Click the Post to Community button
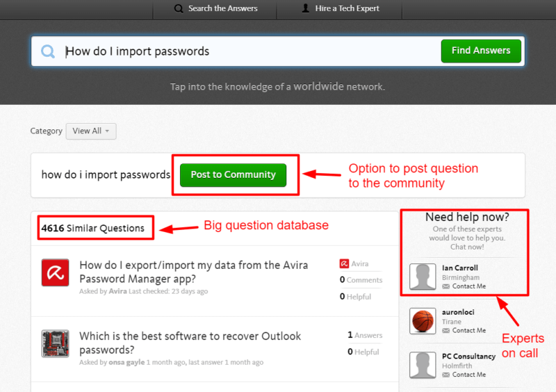This screenshot has height=392, width=556. click(x=233, y=175)
